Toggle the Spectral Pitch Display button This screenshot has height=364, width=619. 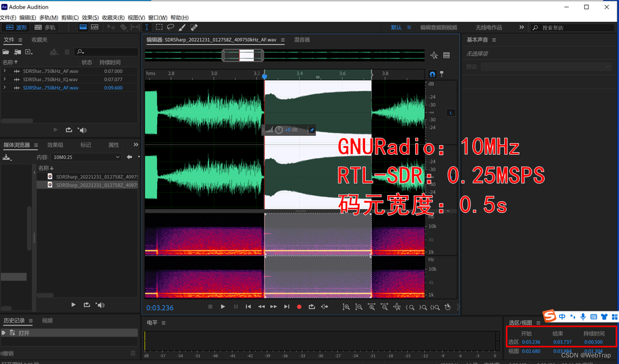pyautogui.click(x=95, y=27)
